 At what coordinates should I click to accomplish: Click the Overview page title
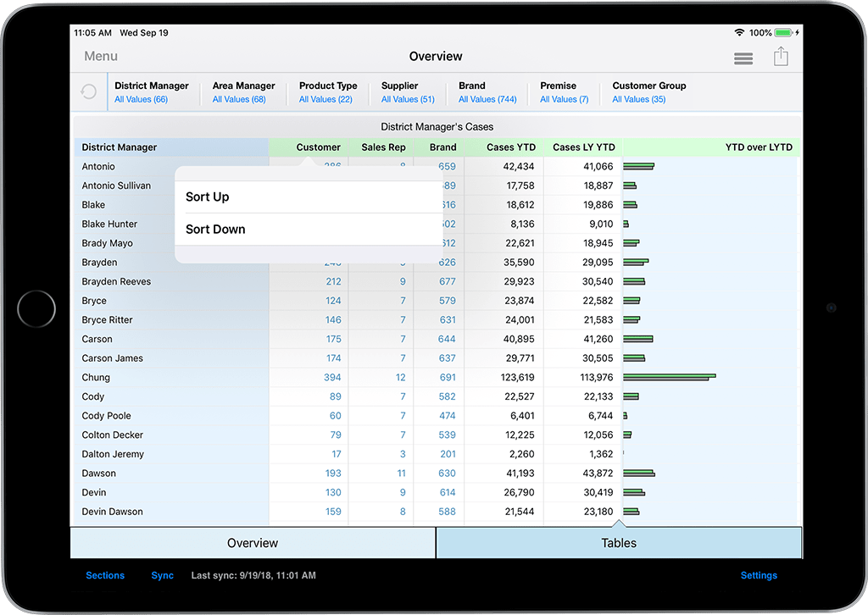(436, 57)
